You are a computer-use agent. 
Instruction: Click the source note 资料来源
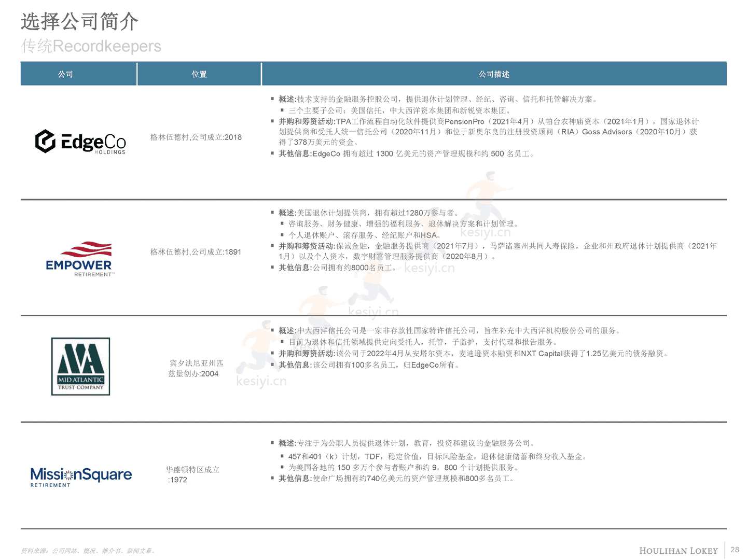tap(89, 551)
